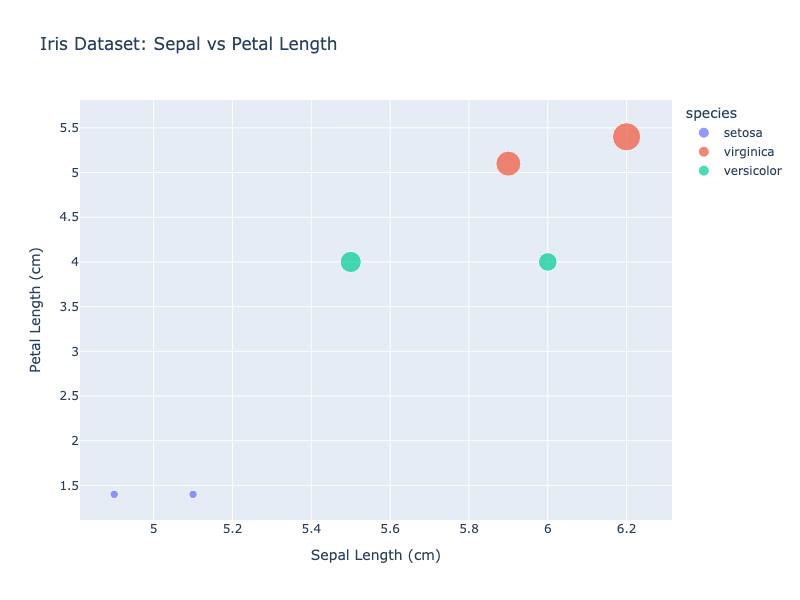Click the 'Sepal Length (cm)' axis title

pos(375,555)
